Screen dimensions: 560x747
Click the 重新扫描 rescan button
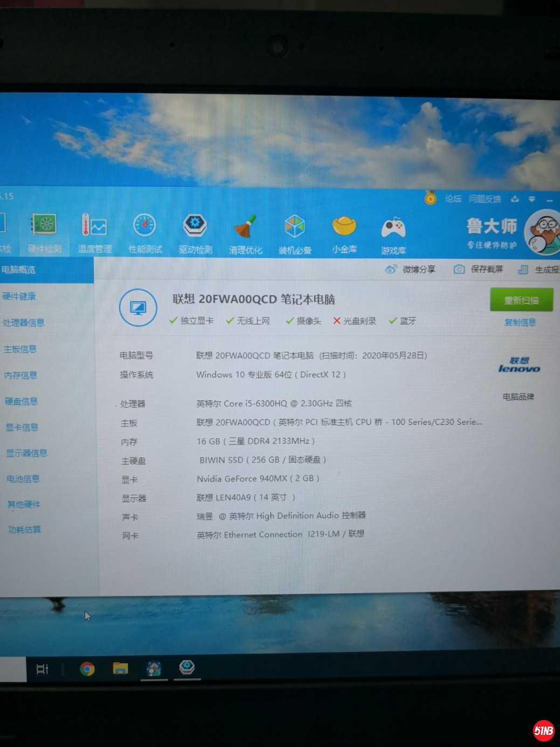tap(521, 300)
